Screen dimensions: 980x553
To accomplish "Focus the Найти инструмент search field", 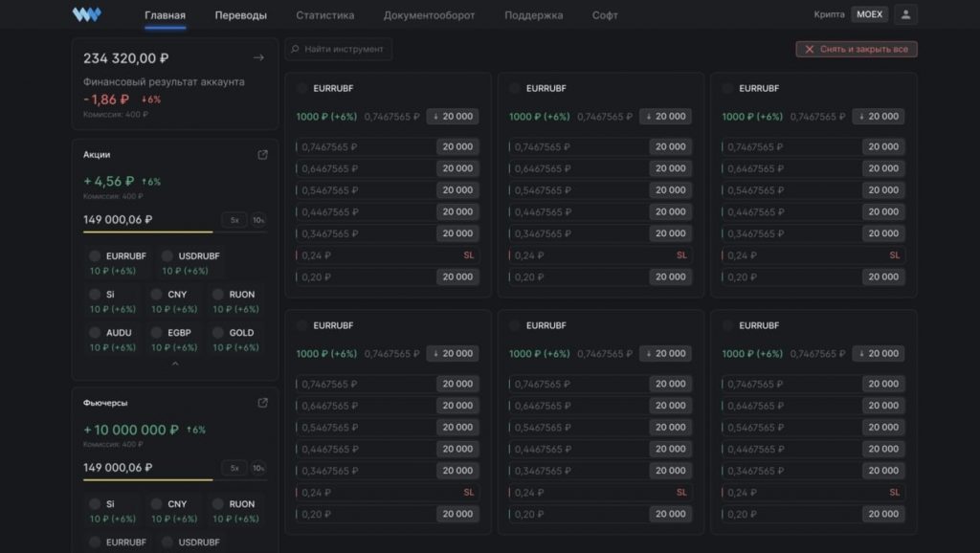I will [x=343, y=49].
